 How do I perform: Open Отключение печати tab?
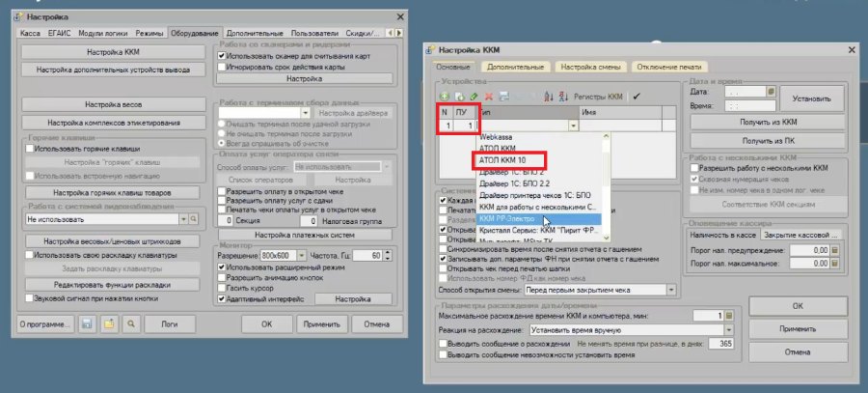click(669, 67)
